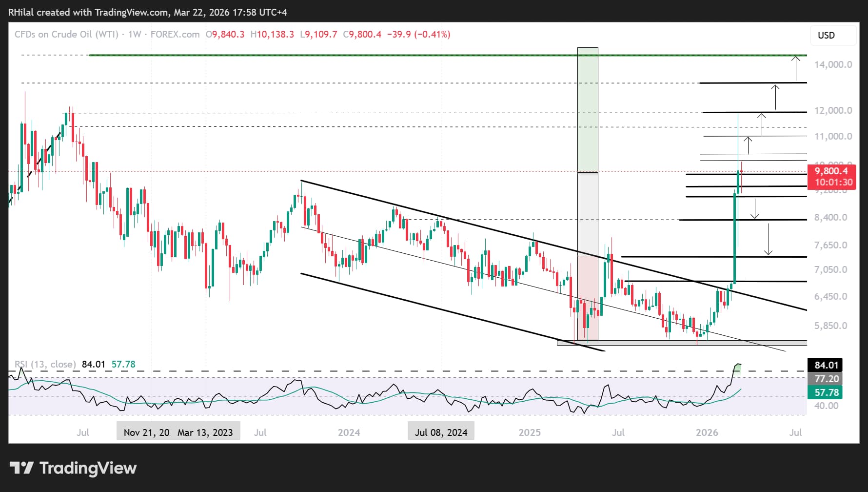Image resolution: width=868 pixels, height=492 pixels.
Task: Click the RSI axis label 40.00
Action: 827,406
